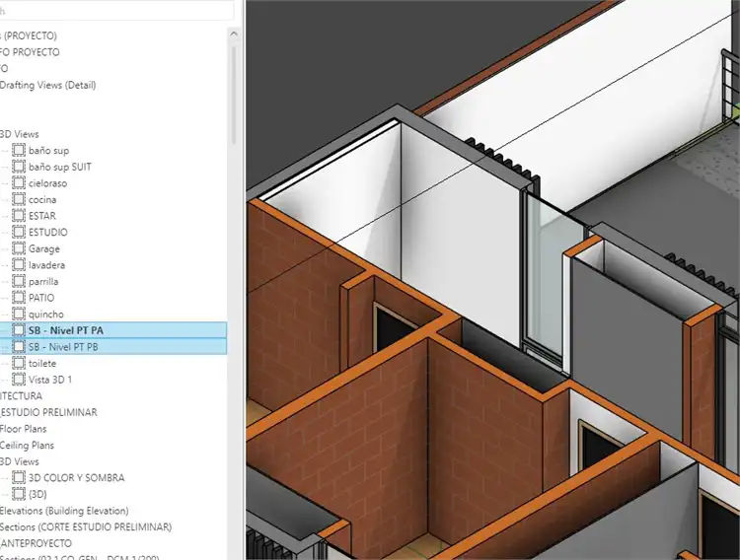Screen dimensions: 740x560
Task: Click the 'baño sup SUIT' view icon
Action: [x=19, y=167]
